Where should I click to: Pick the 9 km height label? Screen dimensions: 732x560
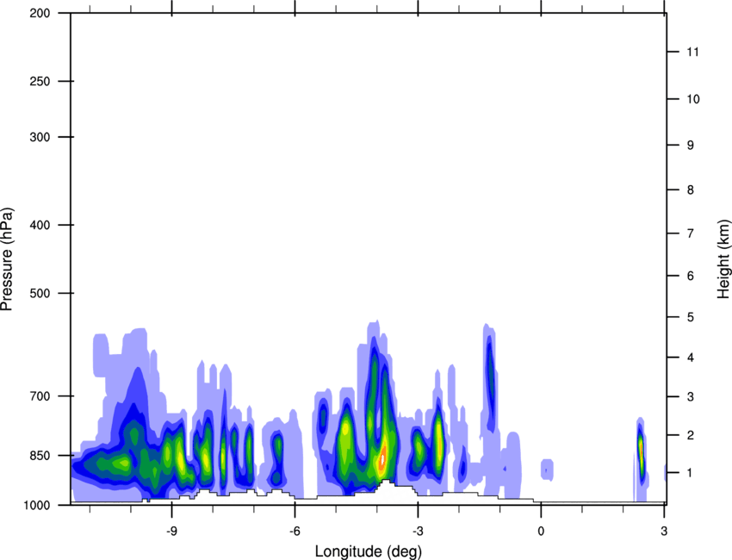tap(691, 146)
